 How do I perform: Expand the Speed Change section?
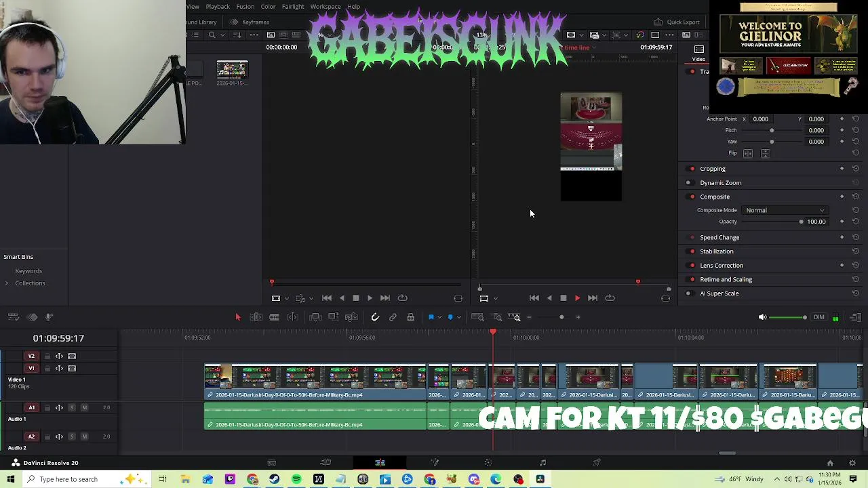(x=719, y=238)
